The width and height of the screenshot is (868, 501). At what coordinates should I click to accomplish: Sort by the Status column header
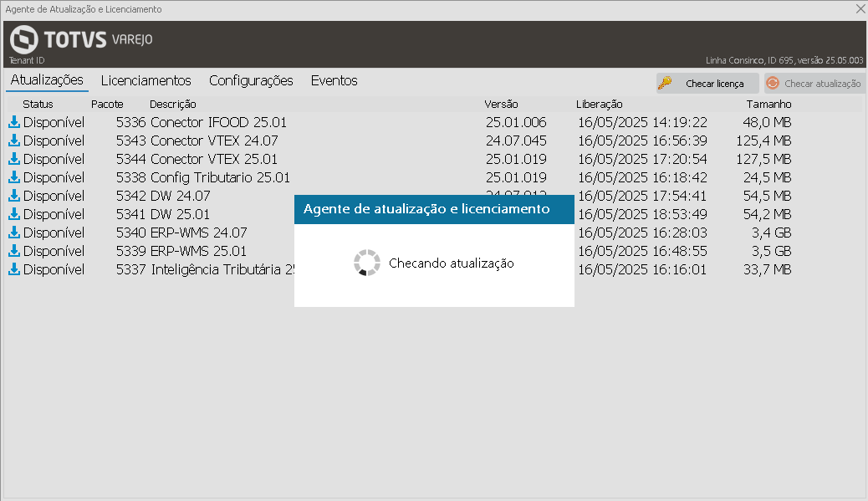point(38,104)
